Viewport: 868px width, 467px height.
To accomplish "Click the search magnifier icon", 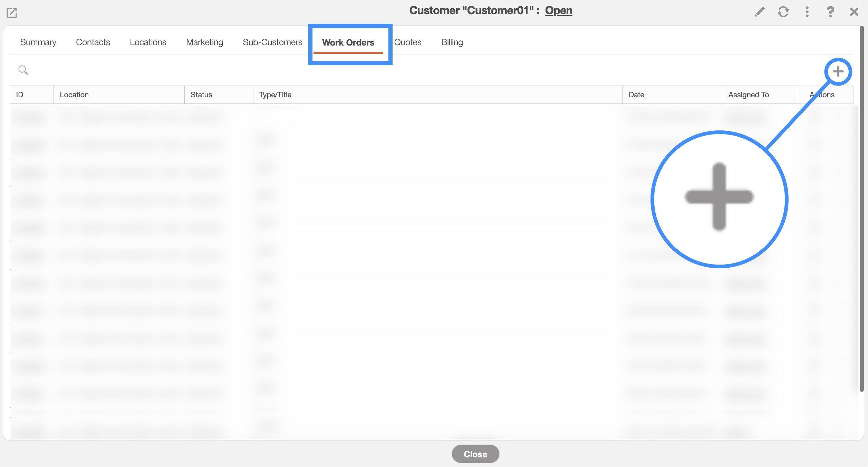I will [x=23, y=70].
